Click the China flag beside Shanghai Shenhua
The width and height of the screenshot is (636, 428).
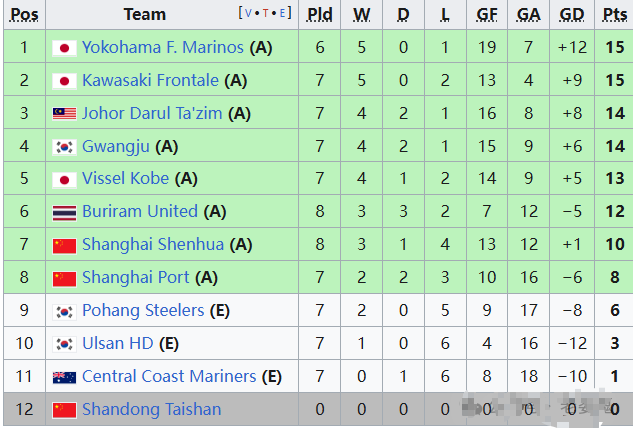(x=64, y=245)
